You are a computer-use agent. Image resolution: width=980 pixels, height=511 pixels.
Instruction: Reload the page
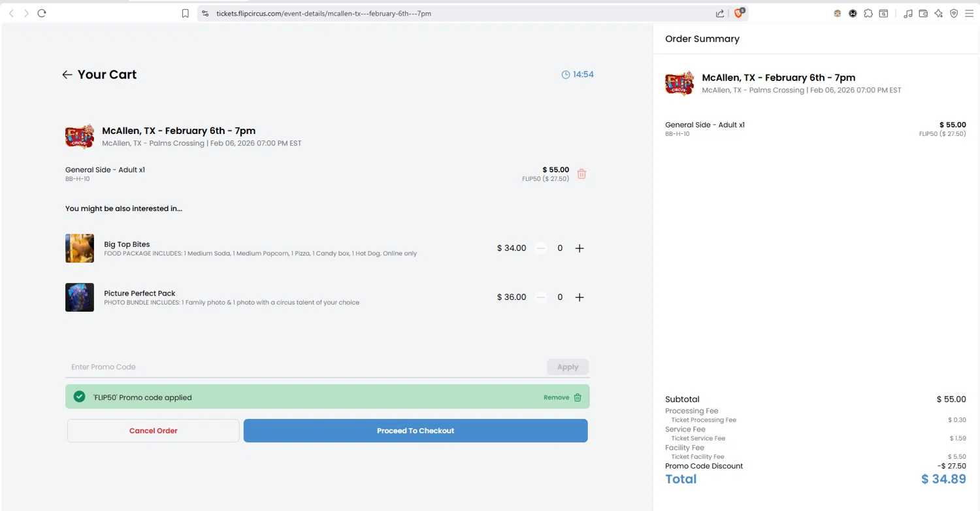point(42,13)
